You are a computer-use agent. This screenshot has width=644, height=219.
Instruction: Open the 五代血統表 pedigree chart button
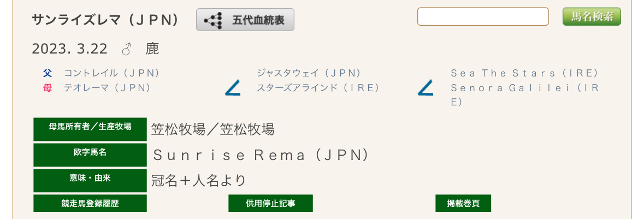pos(245,20)
